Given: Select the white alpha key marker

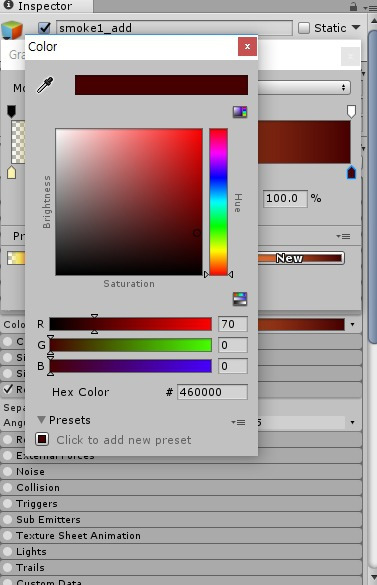Looking at the screenshot, I should click(x=351, y=111).
